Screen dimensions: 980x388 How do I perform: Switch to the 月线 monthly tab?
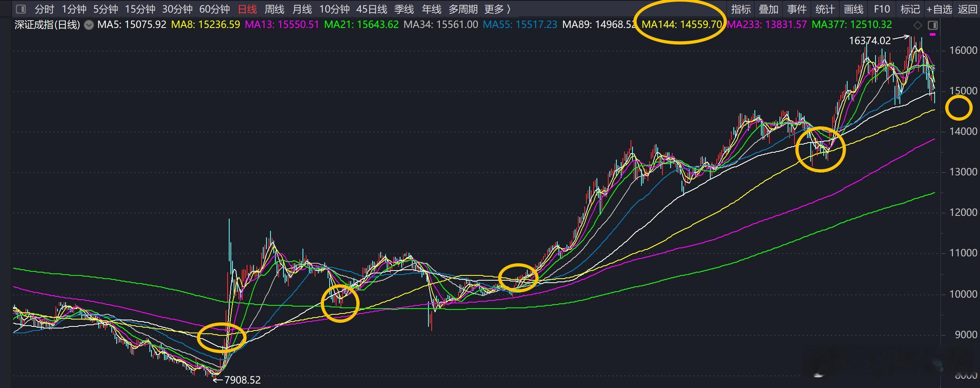point(302,9)
